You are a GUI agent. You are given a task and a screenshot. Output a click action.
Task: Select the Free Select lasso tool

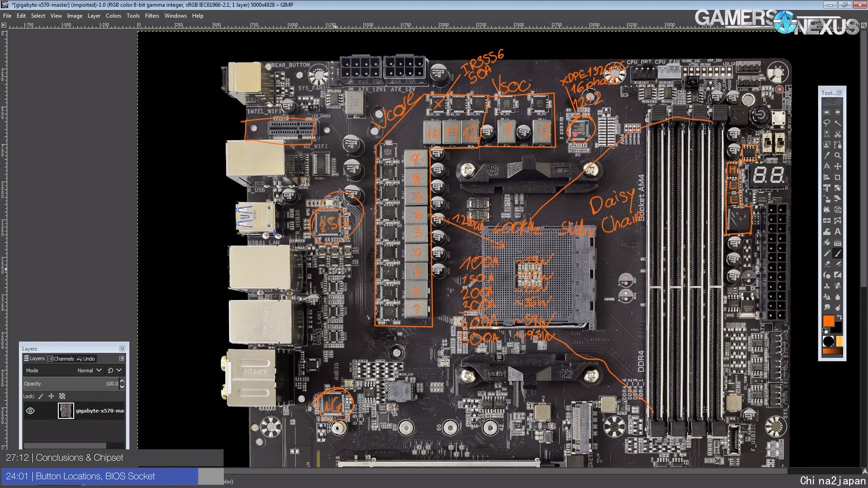[x=827, y=123]
